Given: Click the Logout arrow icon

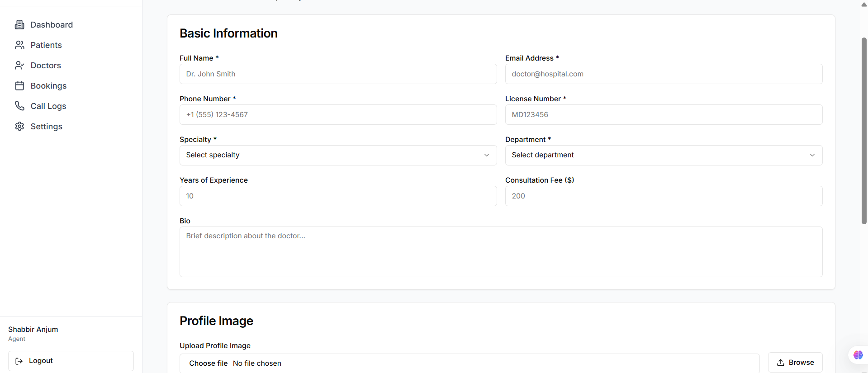Looking at the screenshot, I should [x=19, y=361].
